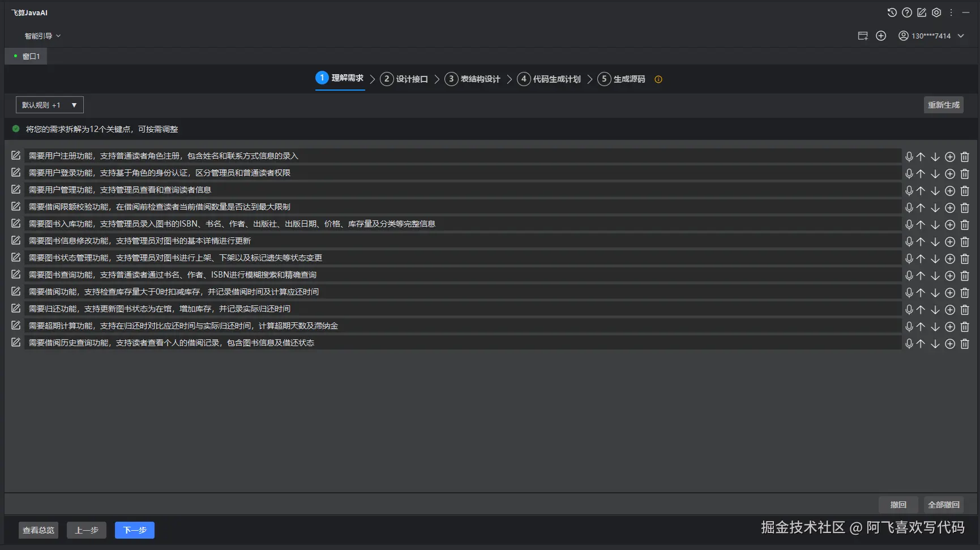The height and width of the screenshot is (550, 980).
Task: Delete the 需要归还功能 row
Action: pyautogui.click(x=965, y=310)
